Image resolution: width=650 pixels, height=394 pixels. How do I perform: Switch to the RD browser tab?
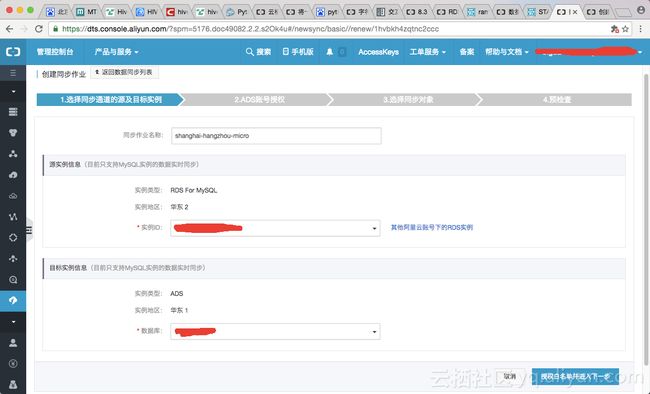pos(447,12)
